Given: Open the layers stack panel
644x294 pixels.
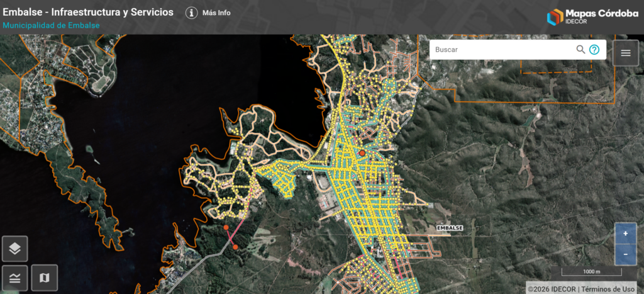Looking at the screenshot, I should point(15,249).
